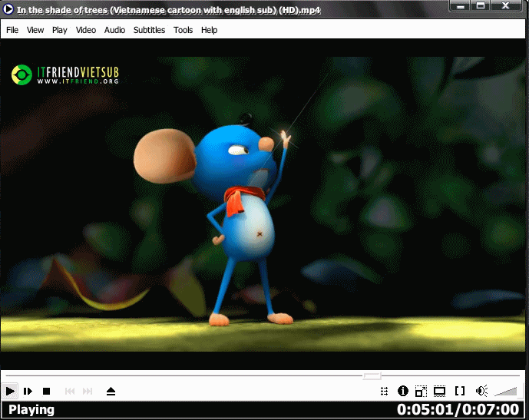Open the playlist grid icon
The width and height of the screenshot is (529, 420).
384,391
